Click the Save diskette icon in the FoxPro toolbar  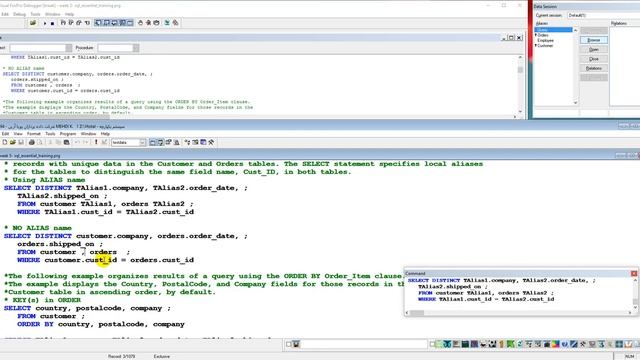(x=21, y=142)
